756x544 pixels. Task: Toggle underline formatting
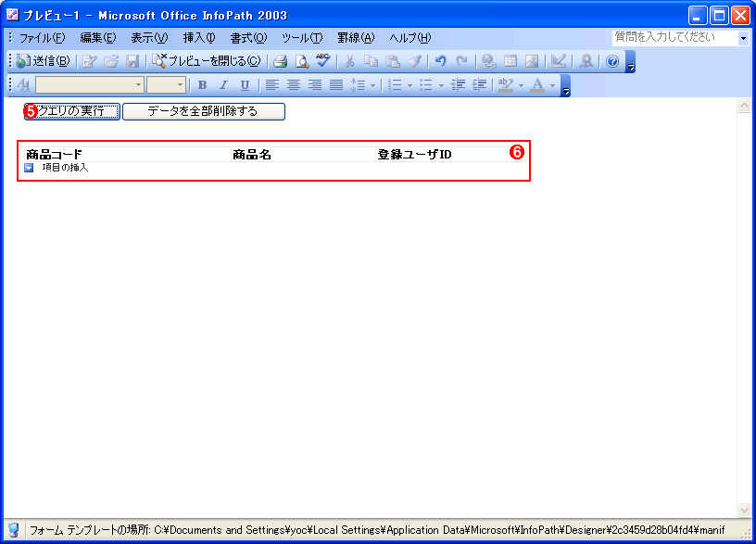(x=245, y=85)
